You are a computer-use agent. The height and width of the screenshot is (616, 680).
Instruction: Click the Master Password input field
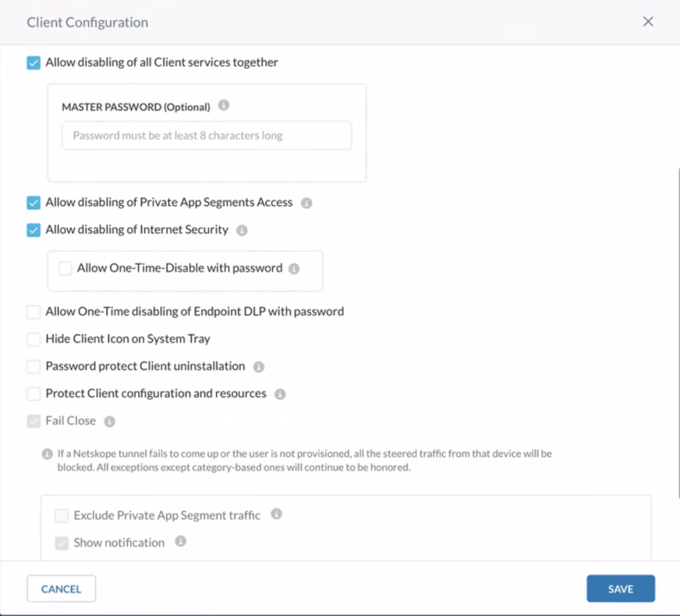point(207,135)
